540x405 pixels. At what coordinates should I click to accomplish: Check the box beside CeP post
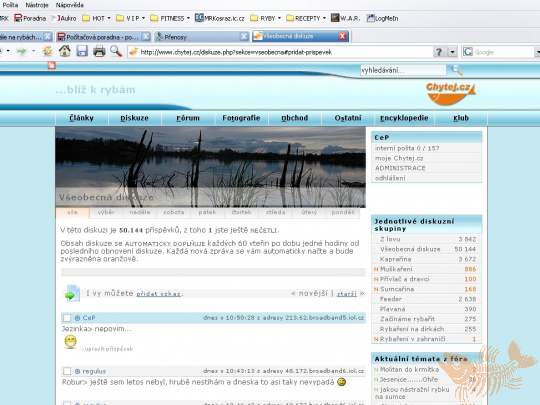(x=67, y=318)
